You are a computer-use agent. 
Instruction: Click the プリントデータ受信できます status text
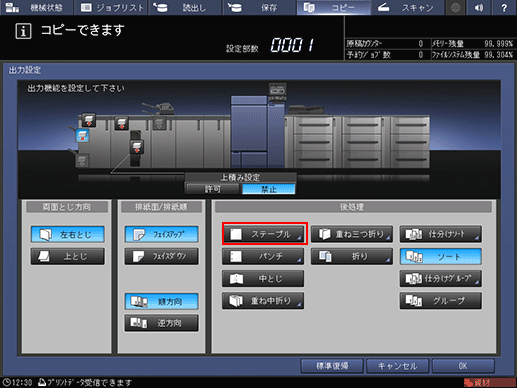(89, 383)
